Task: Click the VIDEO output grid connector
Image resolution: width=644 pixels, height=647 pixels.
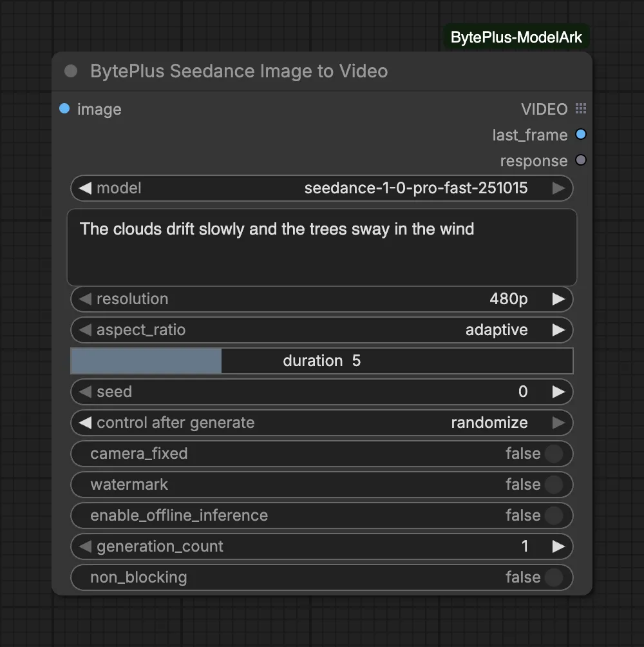Action: tap(581, 108)
